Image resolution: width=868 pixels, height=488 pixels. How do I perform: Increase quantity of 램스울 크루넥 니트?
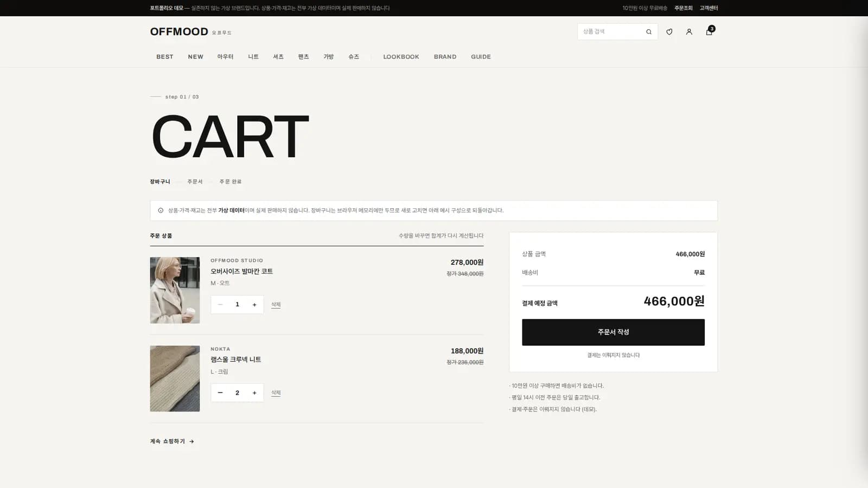pos(254,393)
